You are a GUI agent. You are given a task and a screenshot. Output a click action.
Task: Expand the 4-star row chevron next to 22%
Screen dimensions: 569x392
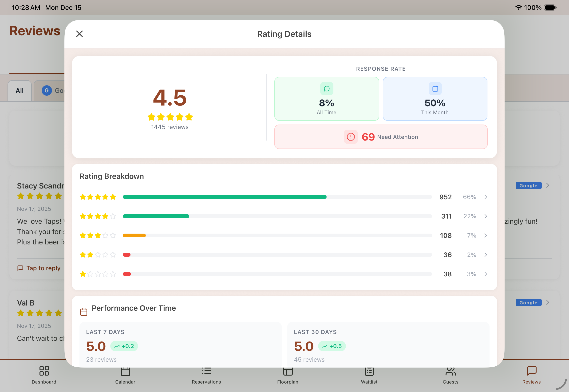[x=486, y=216]
